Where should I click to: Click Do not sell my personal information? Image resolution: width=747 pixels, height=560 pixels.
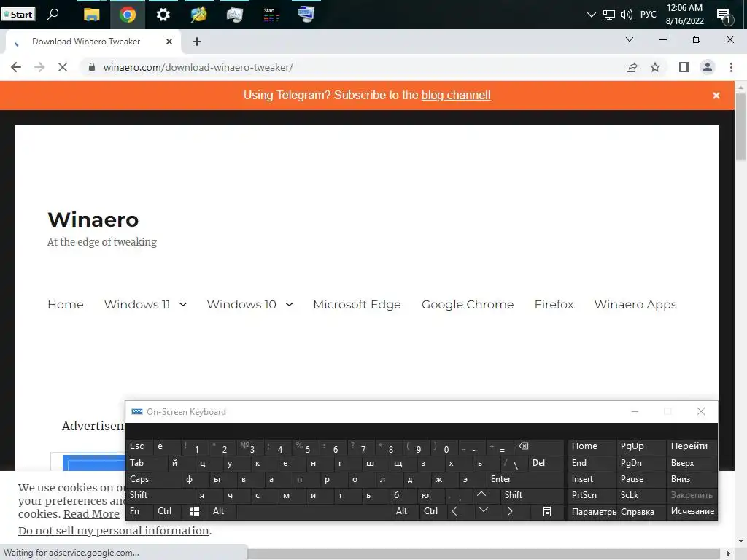113,531
